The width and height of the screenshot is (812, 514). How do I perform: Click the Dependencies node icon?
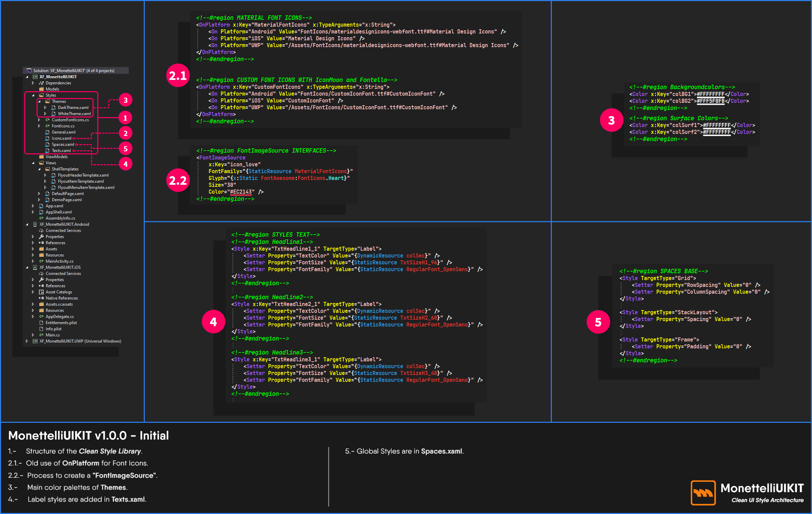pyautogui.click(x=41, y=83)
